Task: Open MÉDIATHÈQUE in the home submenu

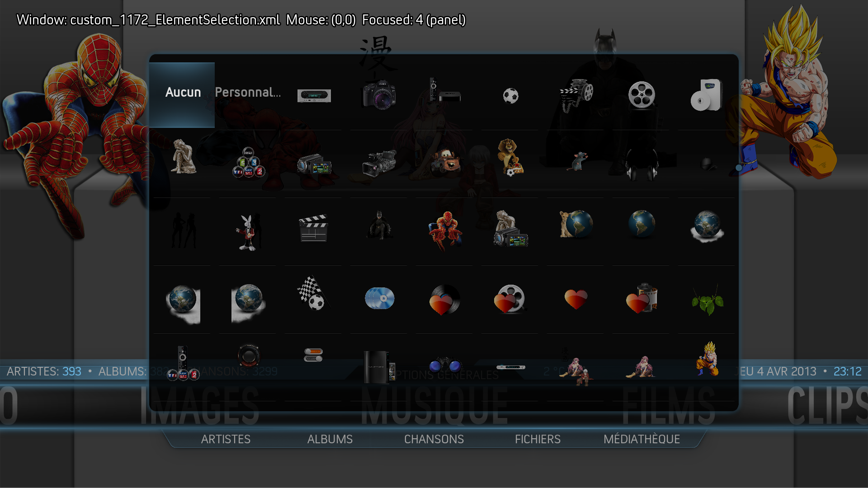Action: (x=642, y=439)
